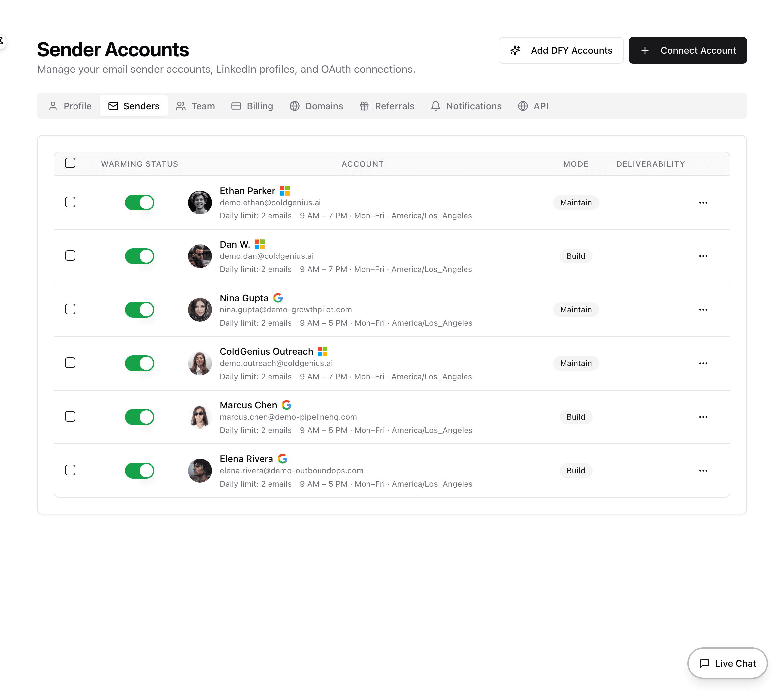Open the Profile tab
This screenshot has width=784, height=695.
[70, 106]
